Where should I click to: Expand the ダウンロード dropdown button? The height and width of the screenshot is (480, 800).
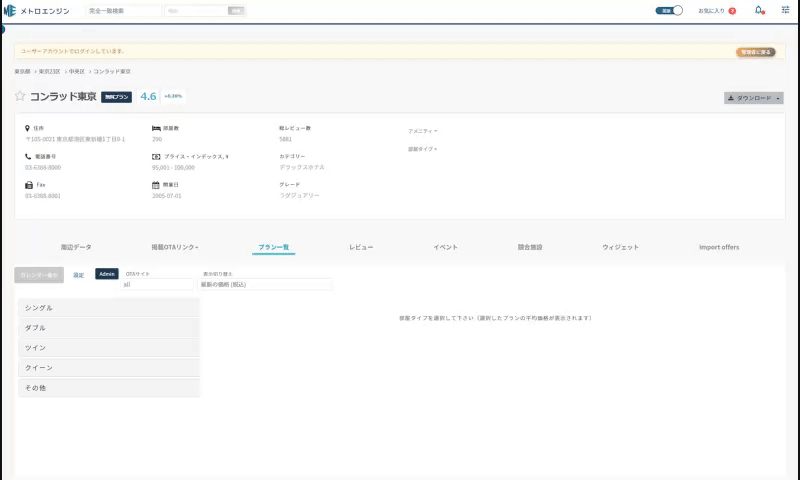[753, 98]
